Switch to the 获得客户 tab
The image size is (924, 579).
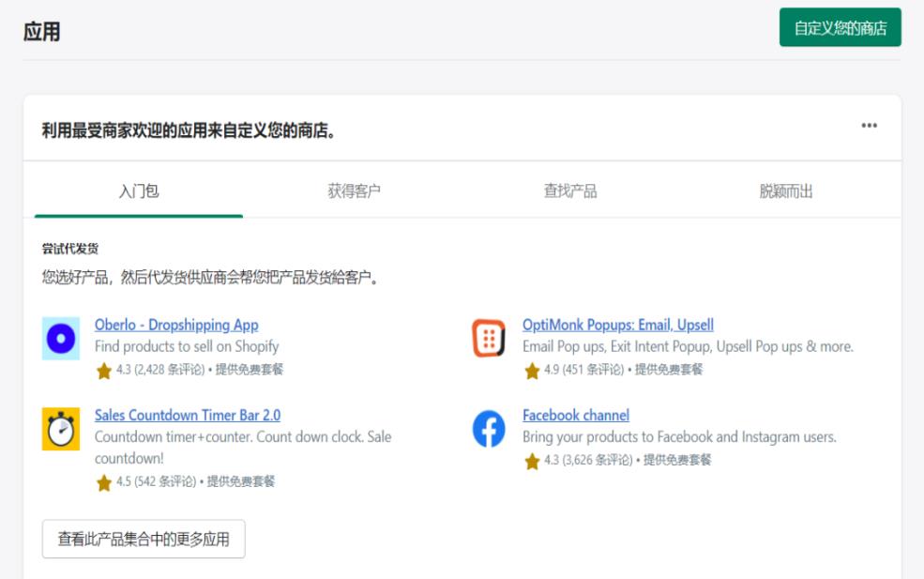tap(355, 191)
